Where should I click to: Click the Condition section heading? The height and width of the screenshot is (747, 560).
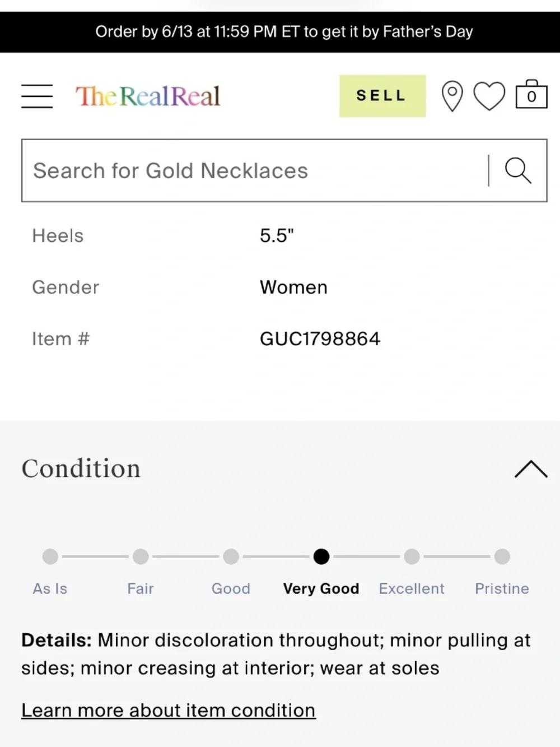click(81, 468)
